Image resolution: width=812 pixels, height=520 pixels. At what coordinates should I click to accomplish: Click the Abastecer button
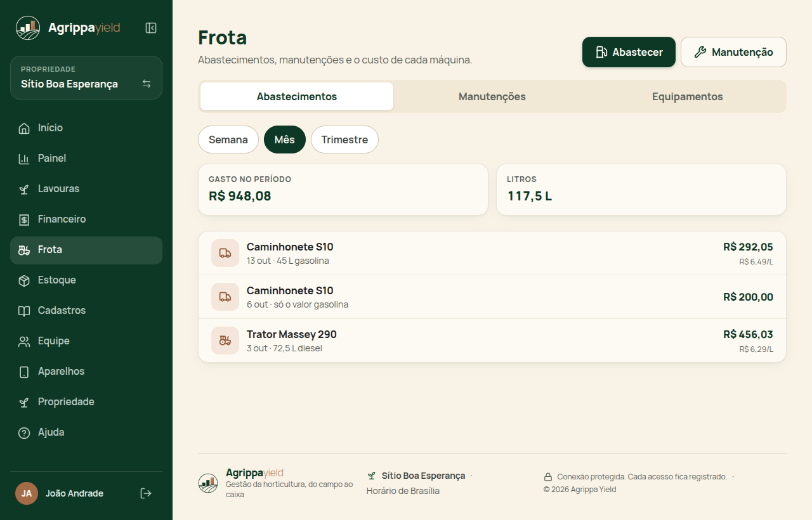pos(629,52)
